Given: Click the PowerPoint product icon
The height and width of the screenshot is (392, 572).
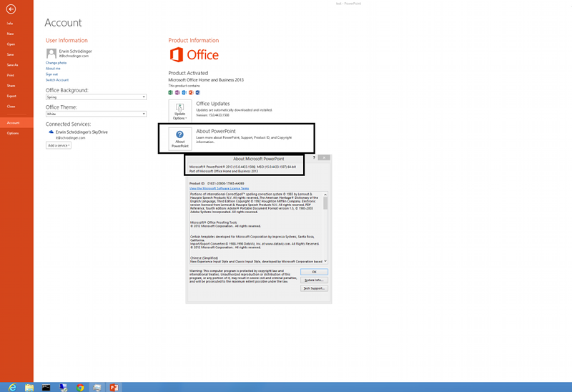Looking at the screenshot, I should coord(191,92).
